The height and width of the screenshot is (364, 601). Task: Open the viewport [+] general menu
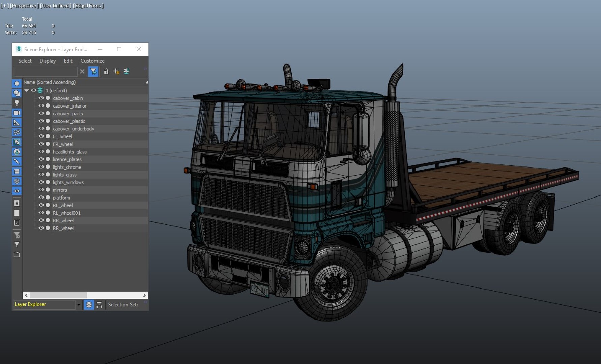click(x=4, y=6)
